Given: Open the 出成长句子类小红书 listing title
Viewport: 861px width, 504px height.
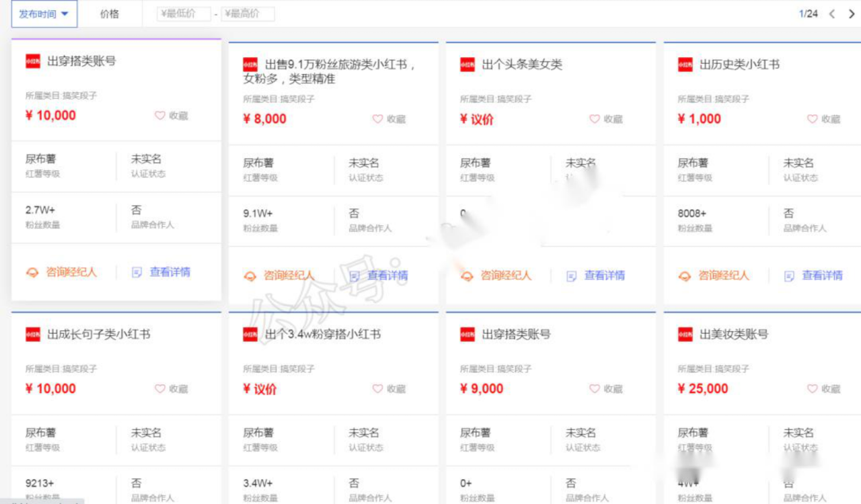Looking at the screenshot, I should pos(98,334).
